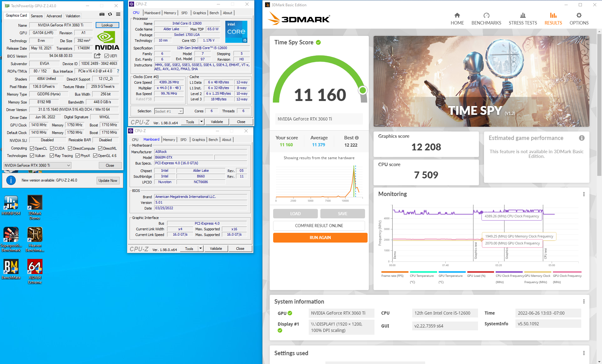Click the 3DMARK logo
The width and height of the screenshot is (602, 364).
(299, 19)
